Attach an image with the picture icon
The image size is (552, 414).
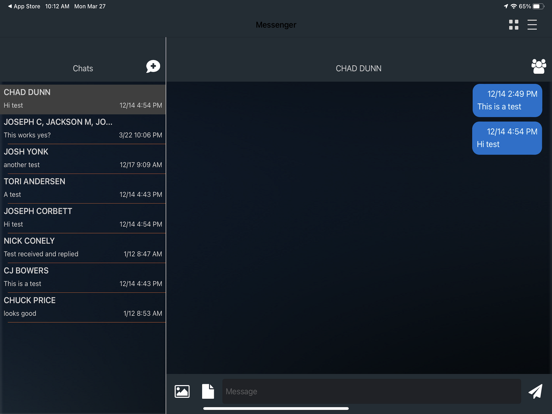pyautogui.click(x=182, y=391)
